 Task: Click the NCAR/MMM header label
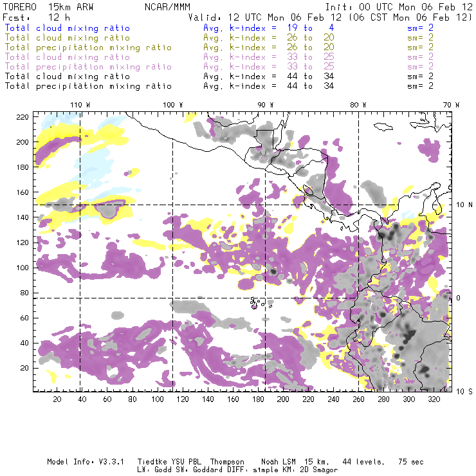[165, 7]
